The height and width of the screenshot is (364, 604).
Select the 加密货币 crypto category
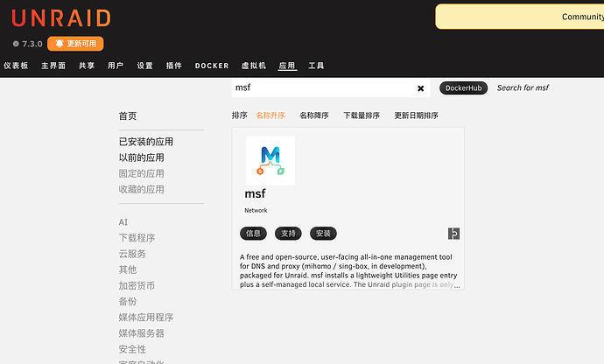pyautogui.click(x=137, y=285)
